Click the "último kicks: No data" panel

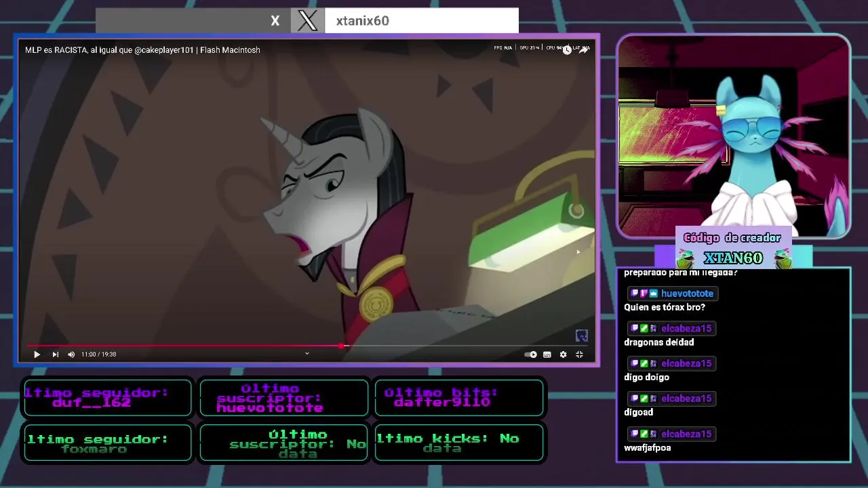click(459, 443)
